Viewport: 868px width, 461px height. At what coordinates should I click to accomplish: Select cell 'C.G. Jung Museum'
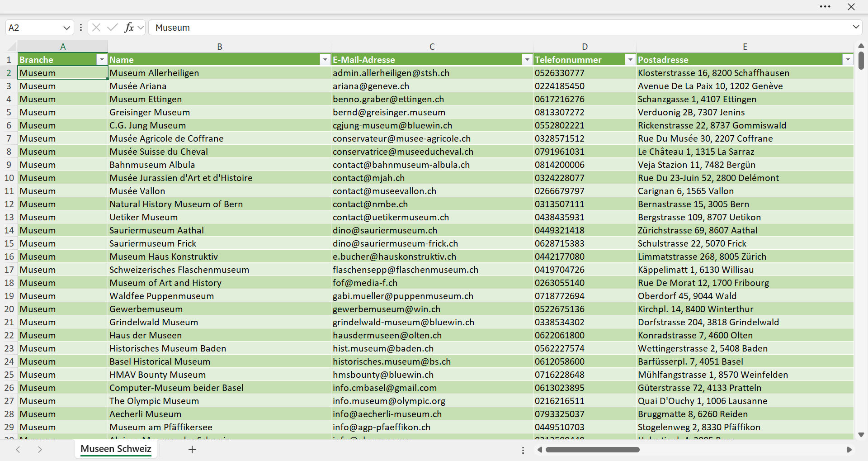220,125
